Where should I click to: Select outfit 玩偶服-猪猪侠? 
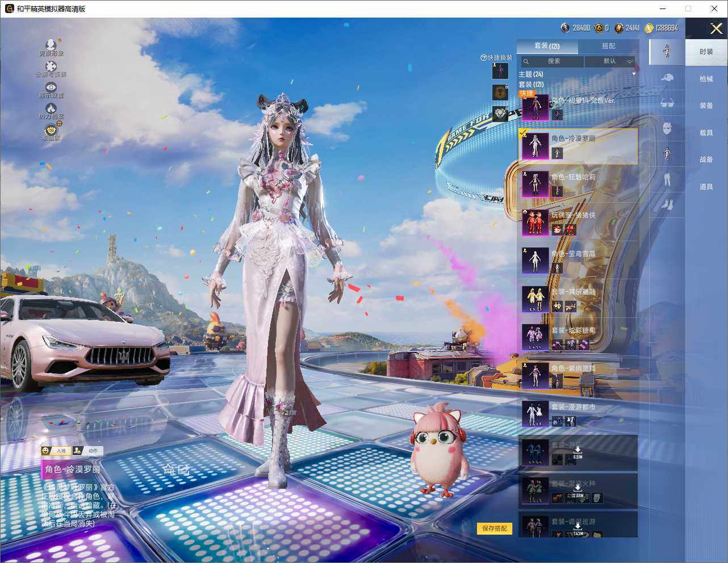click(x=578, y=222)
